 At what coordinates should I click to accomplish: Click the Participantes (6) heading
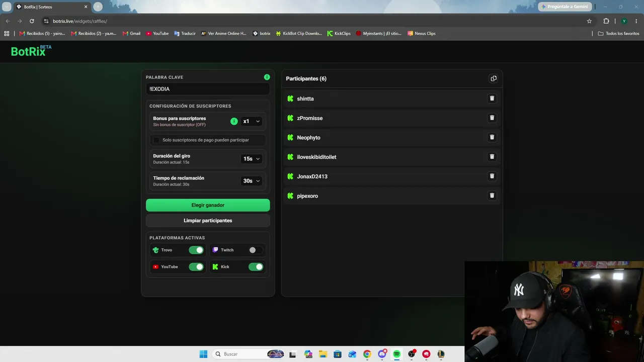pos(306,78)
